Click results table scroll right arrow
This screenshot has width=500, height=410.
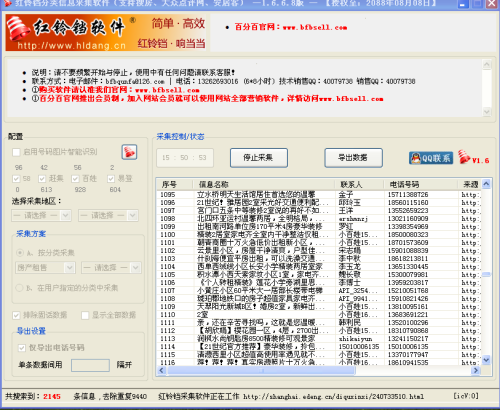(476, 370)
